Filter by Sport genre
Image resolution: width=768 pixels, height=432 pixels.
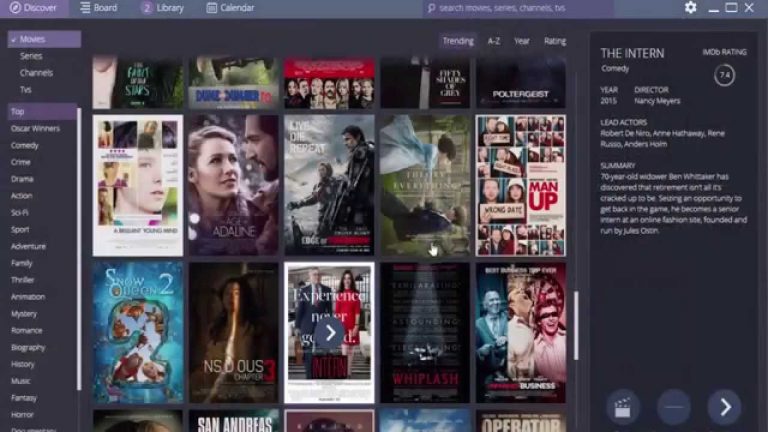[x=20, y=229]
